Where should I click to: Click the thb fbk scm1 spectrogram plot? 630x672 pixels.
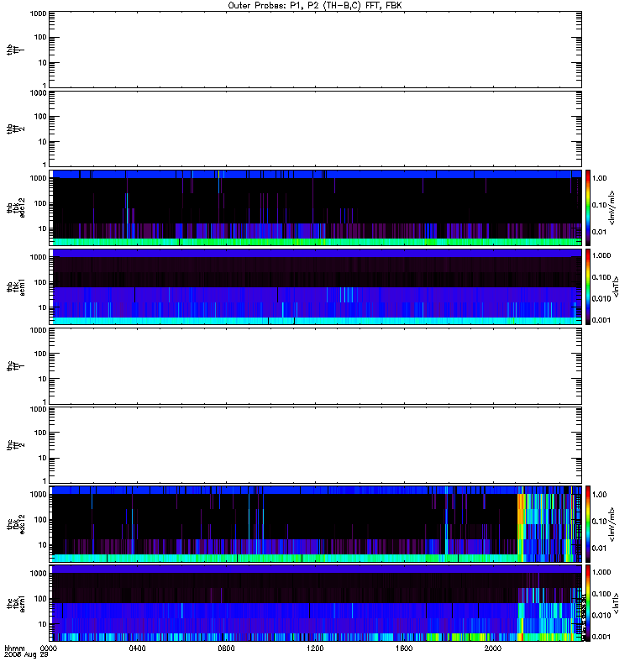(x=316, y=286)
